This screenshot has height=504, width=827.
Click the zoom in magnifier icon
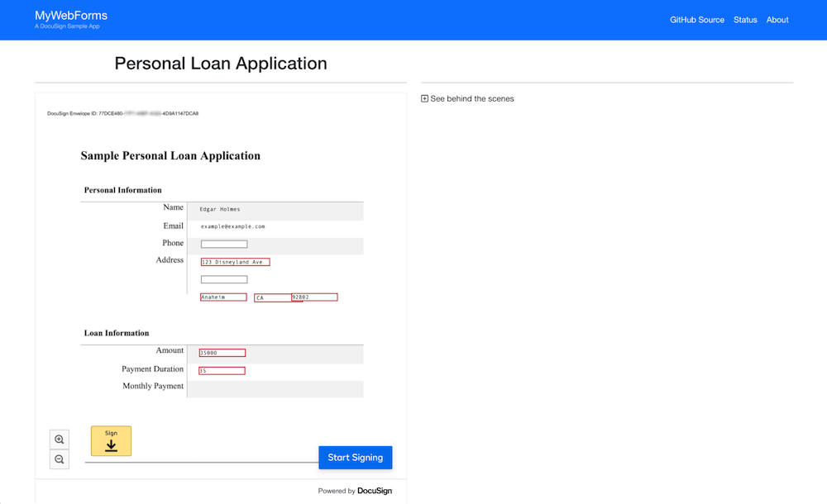point(59,439)
